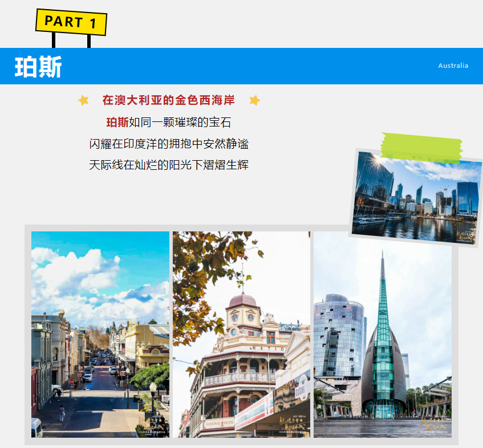Image resolution: width=483 pixels, height=448 pixels.
Task: Open the Australia menu label
Action: [x=452, y=65]
